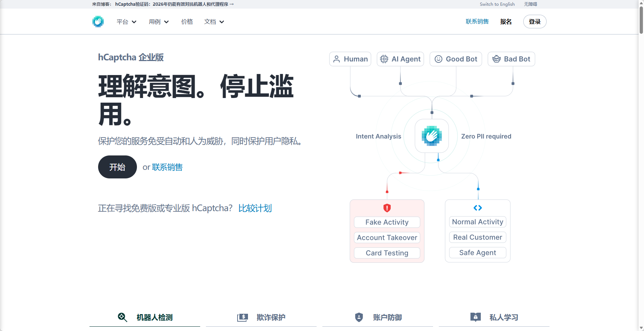The height and width of the screenshot is (331, 644).
Task: Click the 登录 login button
Action: [x=535, y=22]
